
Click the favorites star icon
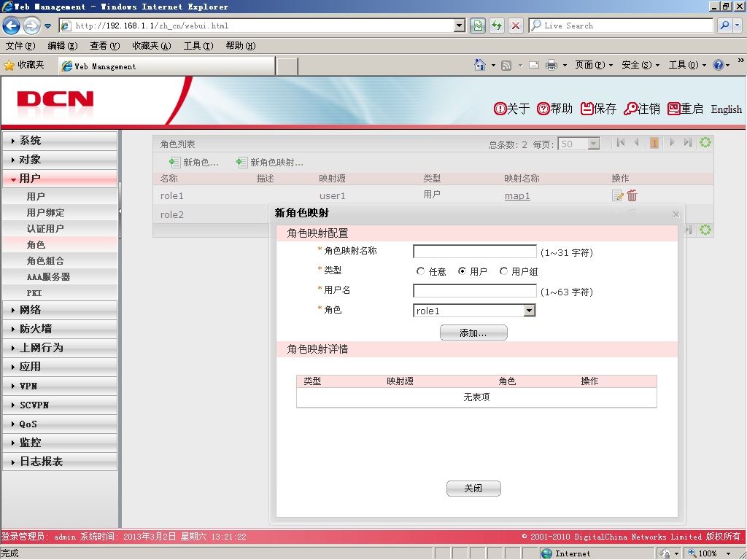[9, 66]
